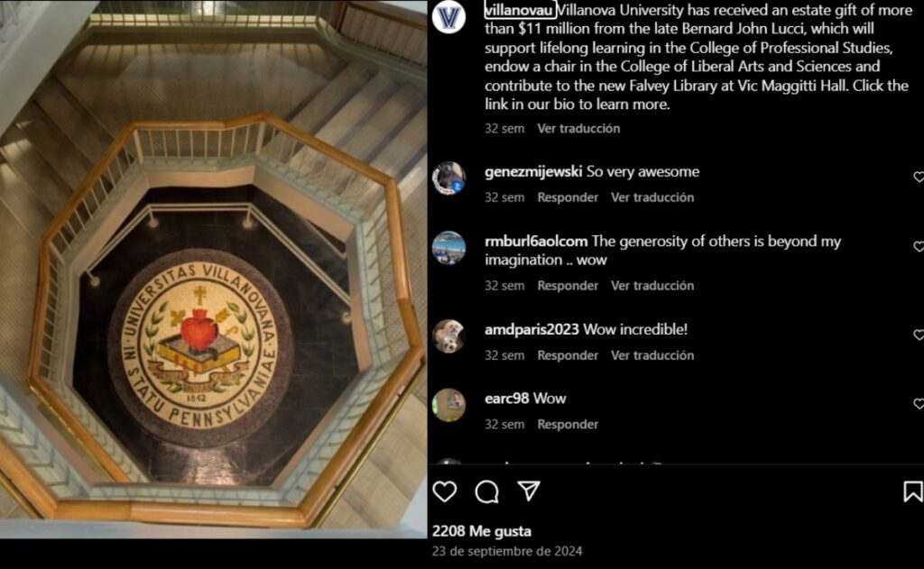
Task: Translate the caption via Ver traducción
Action: point(578,128)
